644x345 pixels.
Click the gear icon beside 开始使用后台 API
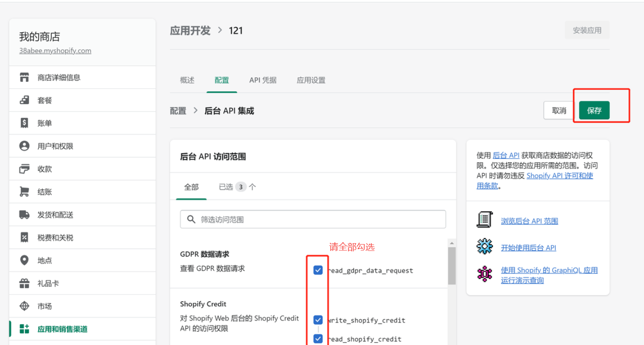coord(484,246)
